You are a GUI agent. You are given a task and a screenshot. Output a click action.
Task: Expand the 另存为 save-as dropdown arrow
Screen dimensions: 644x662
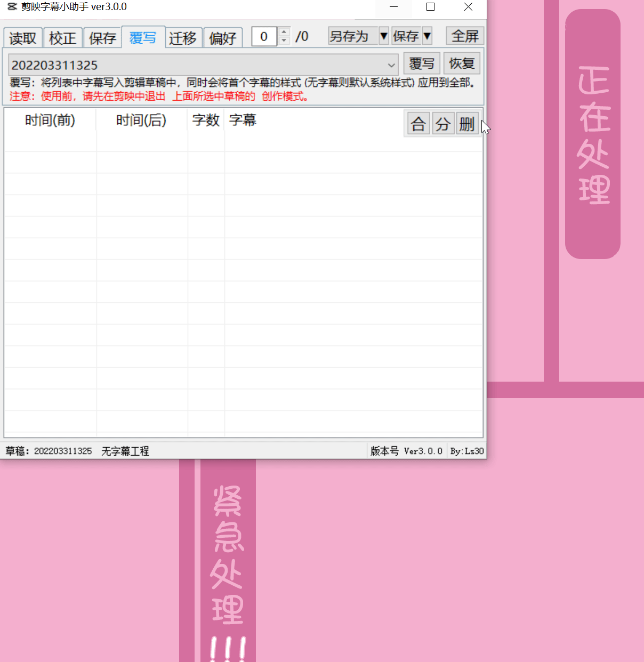[x=384, y=36]
